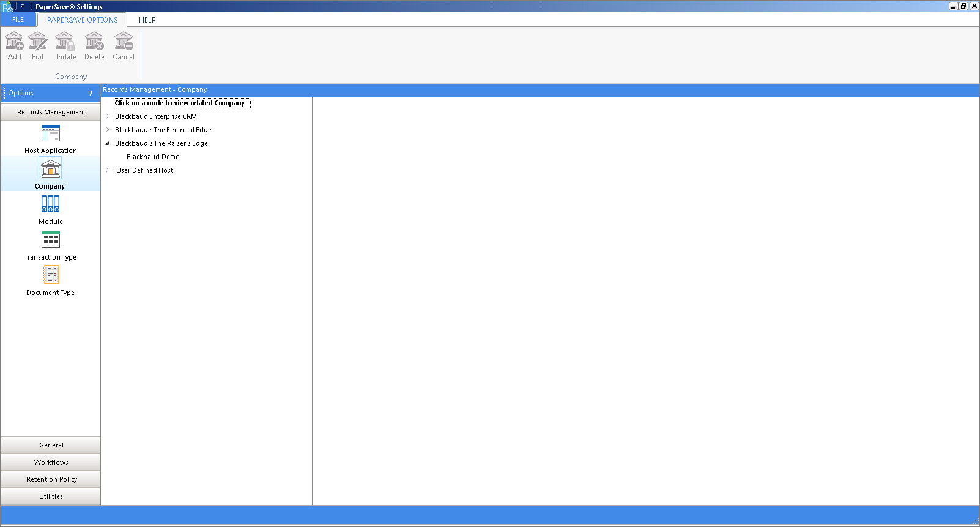Image resolution: width=980 pixels, height=527 pixels.
Task: Open the quick access toolbar dropdown
Action: [23, 6]
